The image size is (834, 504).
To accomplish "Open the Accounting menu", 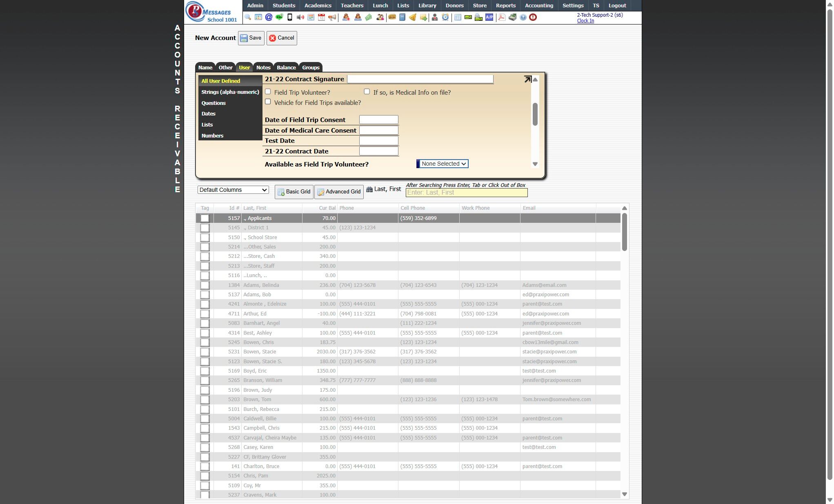I will 539,5.
